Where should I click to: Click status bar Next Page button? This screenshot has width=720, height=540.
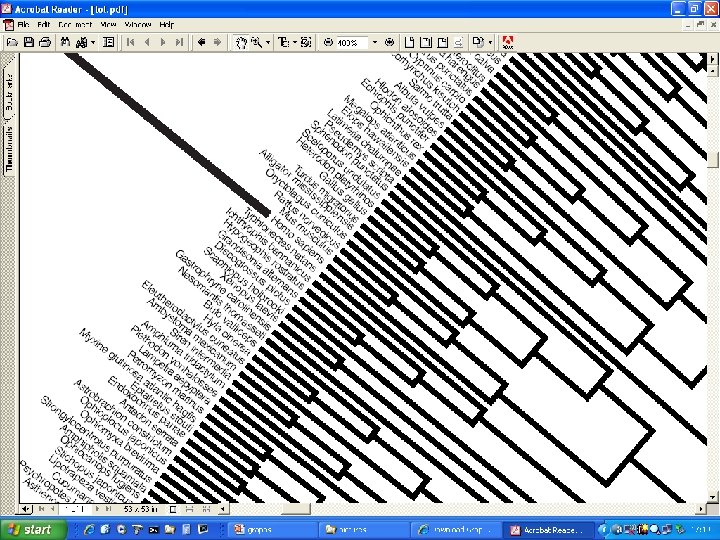(x=97, y=509)
